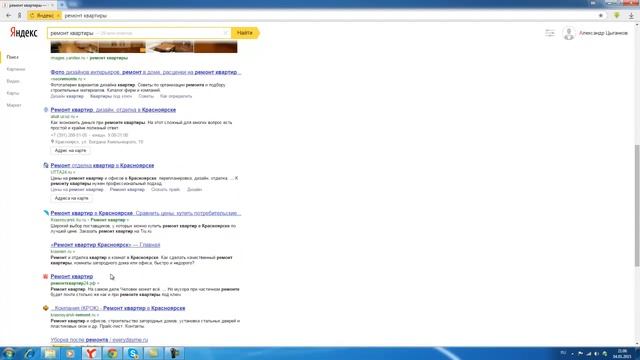Click orange favicon beside 'Компания (КРОЮ)' result

pyautogui.click(x=46, y=308)
